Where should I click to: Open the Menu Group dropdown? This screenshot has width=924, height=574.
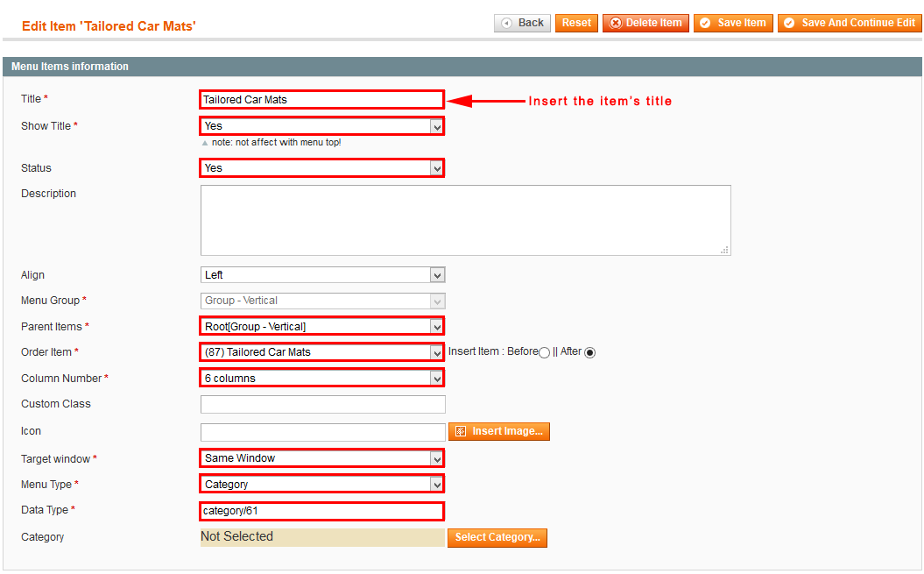pos(323,301)
